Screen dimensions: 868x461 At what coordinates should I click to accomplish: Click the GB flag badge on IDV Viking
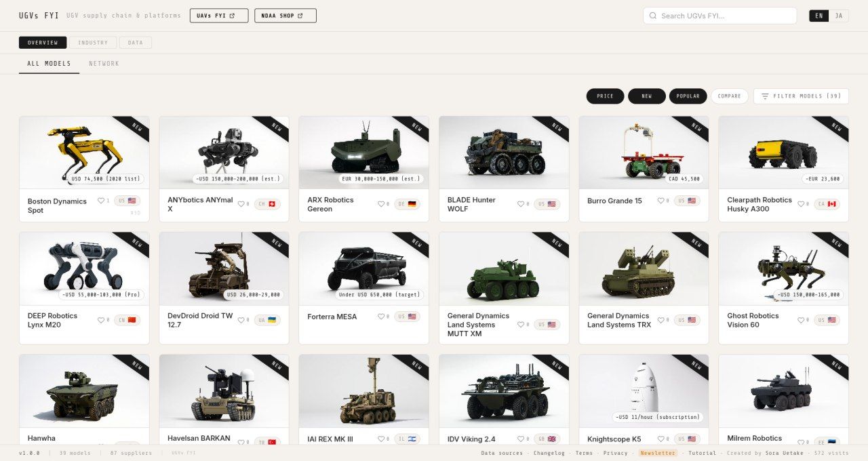coord(547,439)
